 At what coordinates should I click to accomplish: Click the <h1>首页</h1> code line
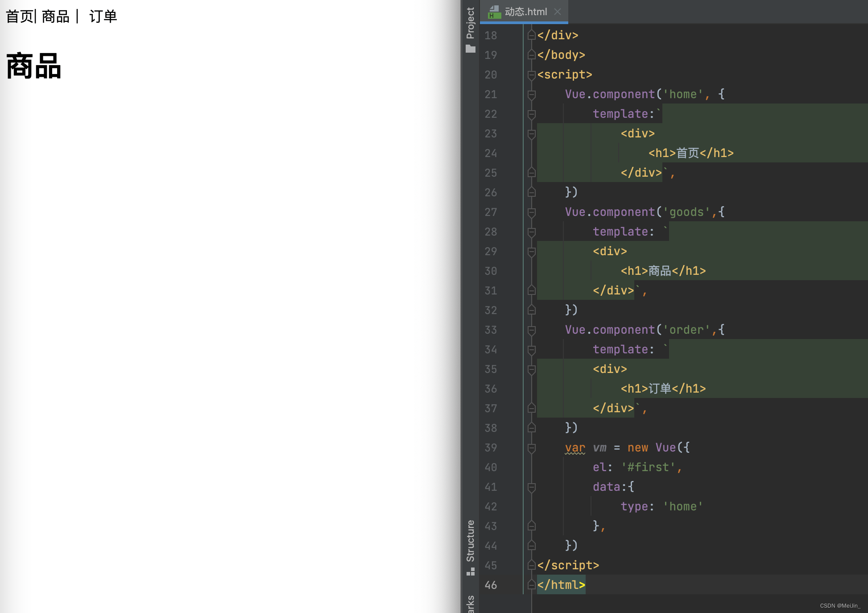click(x=690, y=153)
